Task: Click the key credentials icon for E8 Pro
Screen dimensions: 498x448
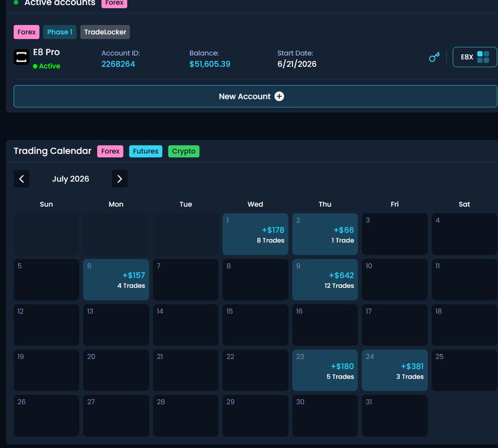Action: coord(434,57)
